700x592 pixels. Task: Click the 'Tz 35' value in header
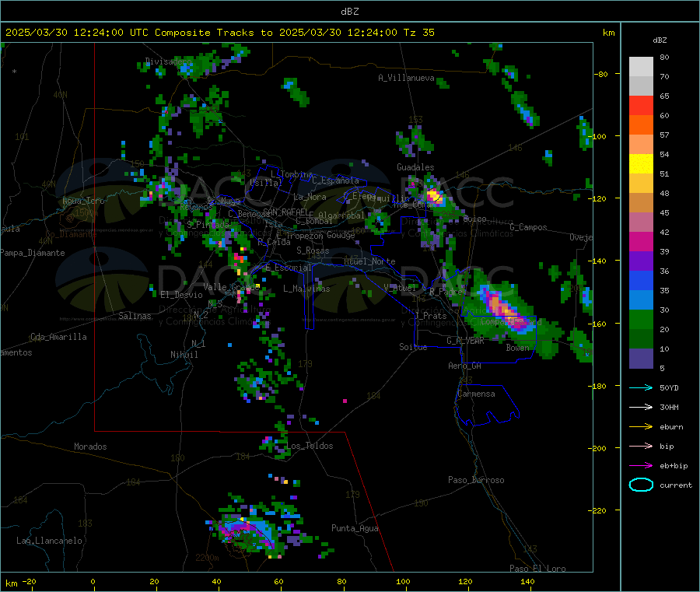(419, 33)
